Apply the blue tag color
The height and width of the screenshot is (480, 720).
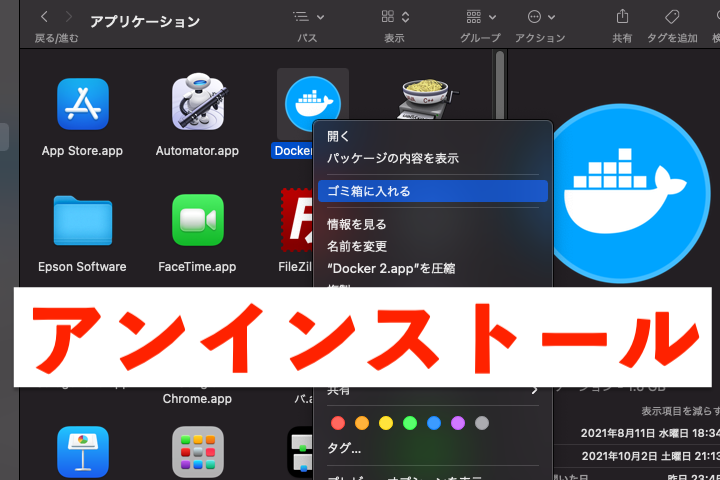pos(434,423)
